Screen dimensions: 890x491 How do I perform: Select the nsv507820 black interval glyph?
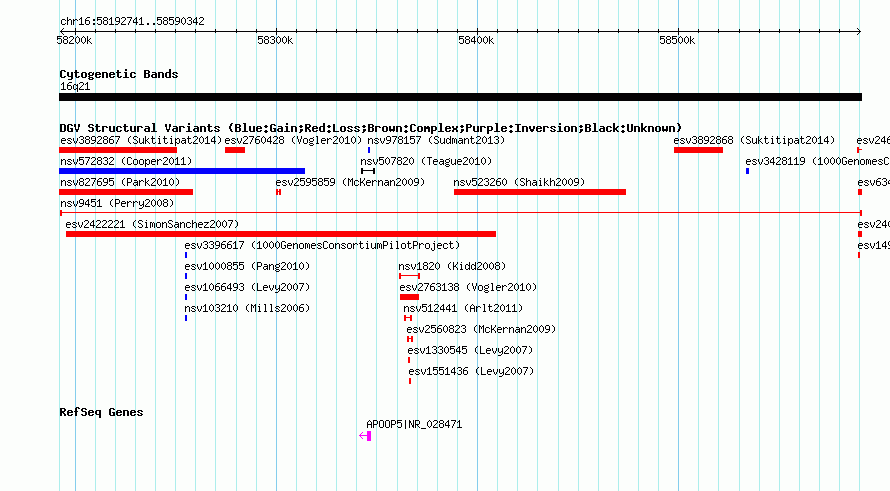(368, 171)
